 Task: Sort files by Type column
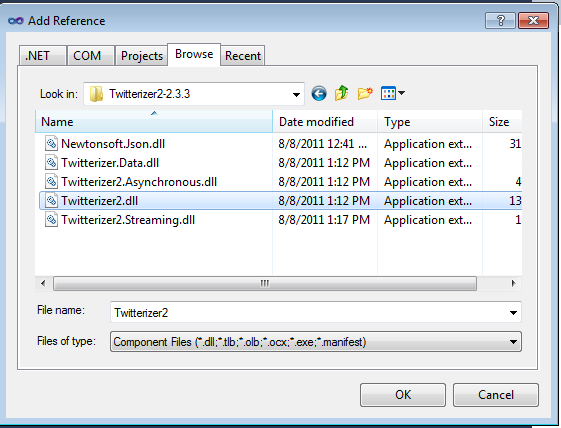(x=430, y=122)
